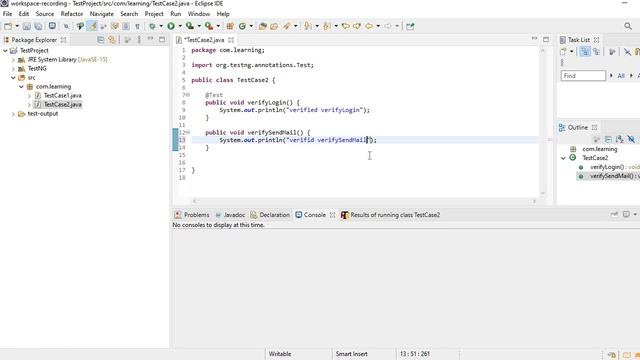Click the Open Type toolbar icon
This screenshot has height=360, width=640.
pyautogui.click(x=262, y=26)
